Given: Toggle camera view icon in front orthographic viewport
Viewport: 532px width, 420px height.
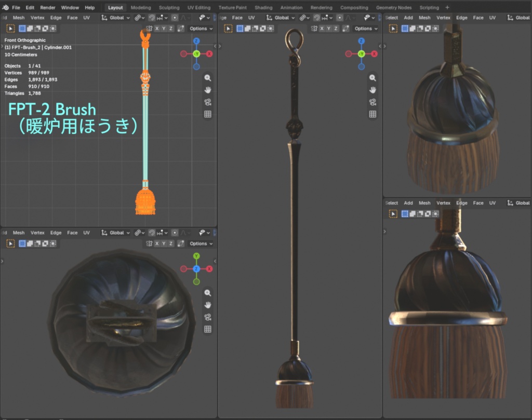Looking at the screenshot, I should click(208, 102).
